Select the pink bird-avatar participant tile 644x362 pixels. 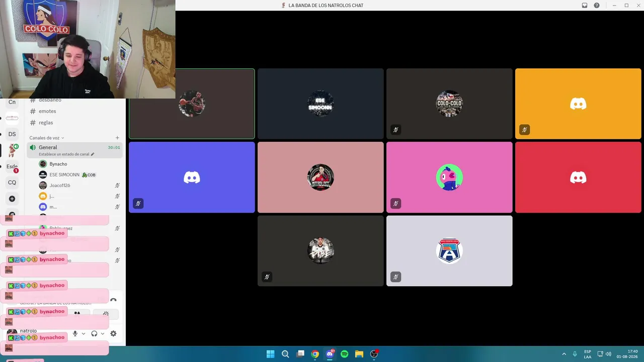click(x=449, y=177)
